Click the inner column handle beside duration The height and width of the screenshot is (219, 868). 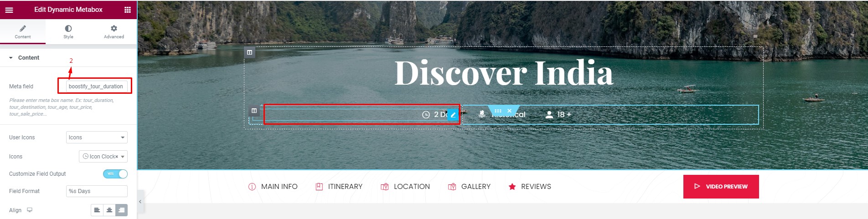click(254, 111)
